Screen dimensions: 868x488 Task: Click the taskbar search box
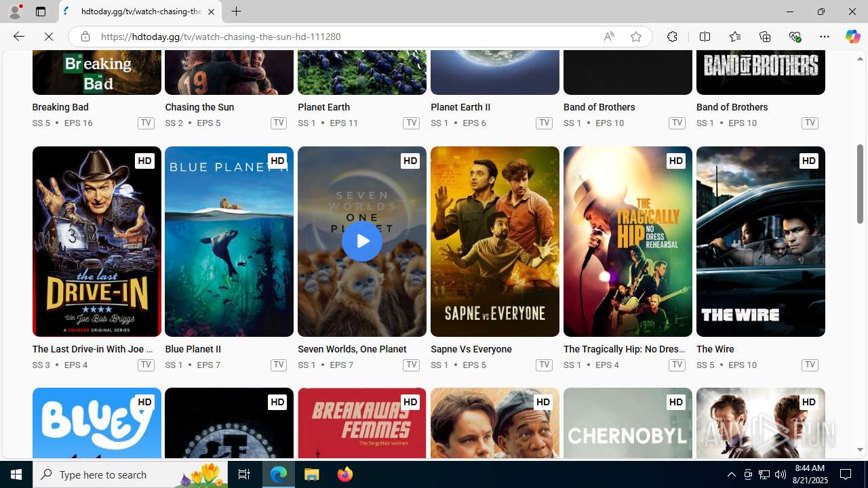(130, 474)
